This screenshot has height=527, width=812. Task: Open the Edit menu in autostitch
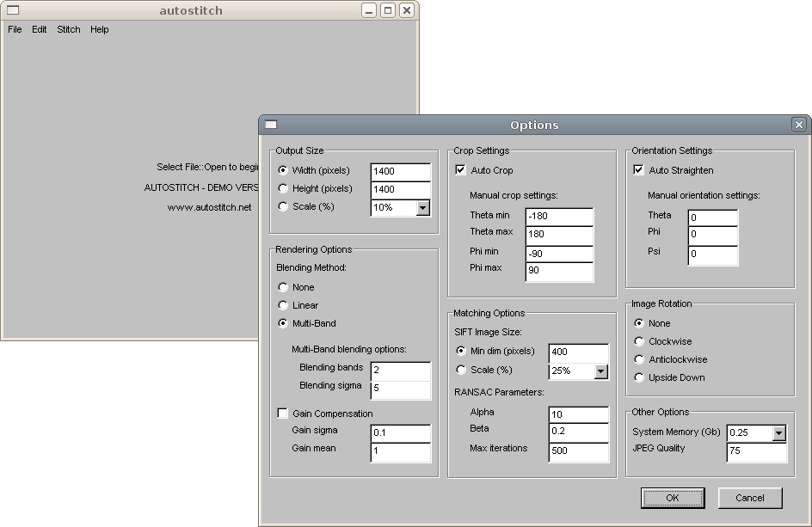coord(40,29)
